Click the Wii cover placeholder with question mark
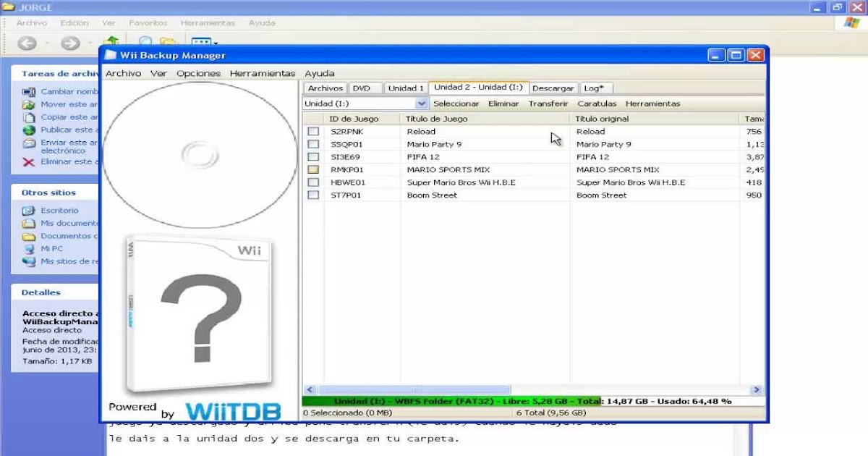 pos(200,315)
